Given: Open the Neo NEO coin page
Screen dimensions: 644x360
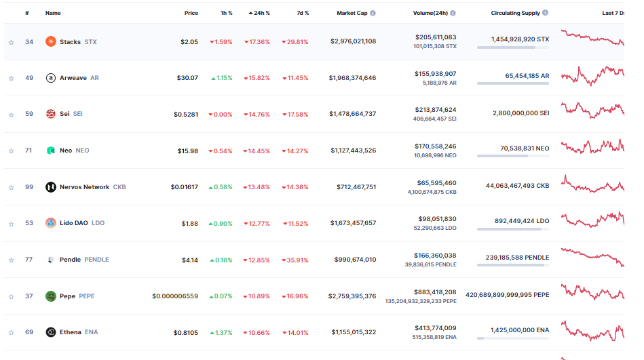Looking at the screenshot, I should pyautogui.click(x=75, y=151).
